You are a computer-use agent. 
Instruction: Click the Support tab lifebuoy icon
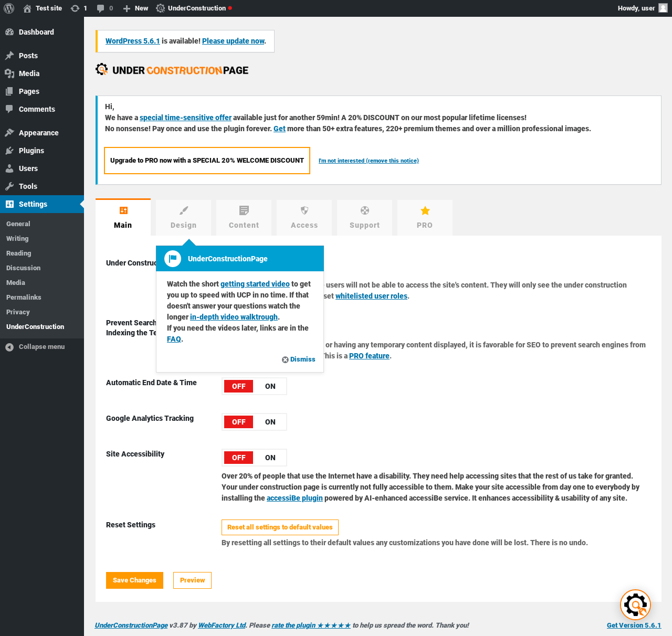pyautogui.click(x=365, y=210)
